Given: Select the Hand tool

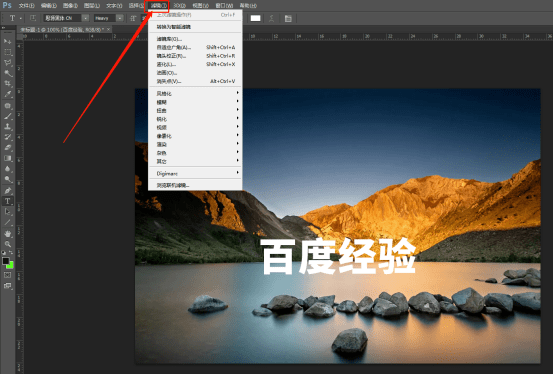Looking at the screenshot, I should (7, 234).
